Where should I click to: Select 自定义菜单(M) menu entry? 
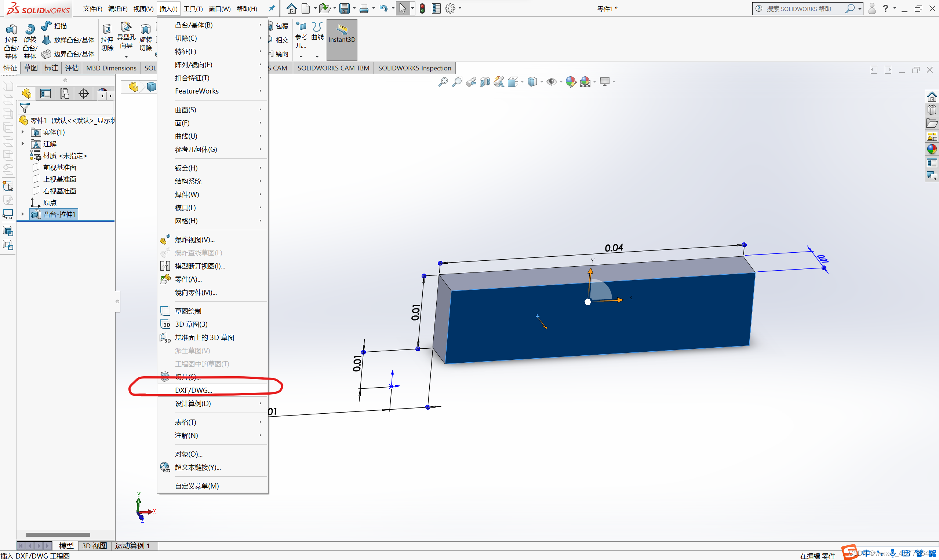click(197, 486)
